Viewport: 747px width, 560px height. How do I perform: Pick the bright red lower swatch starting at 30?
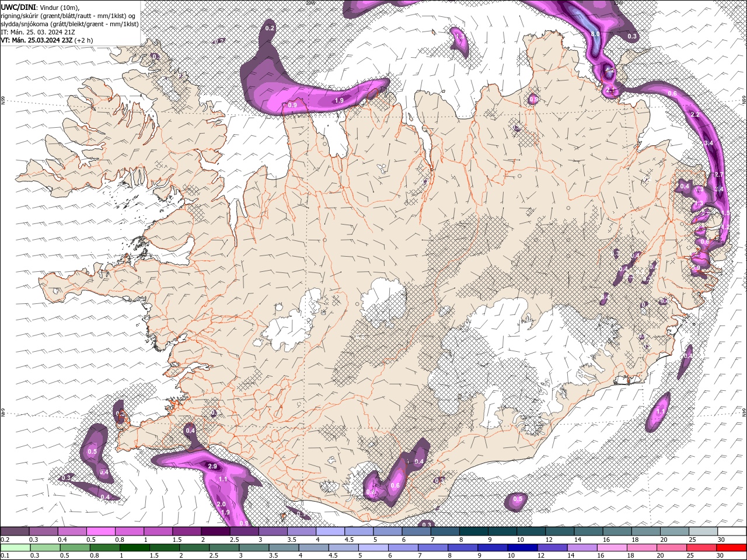tap(731, 548)
